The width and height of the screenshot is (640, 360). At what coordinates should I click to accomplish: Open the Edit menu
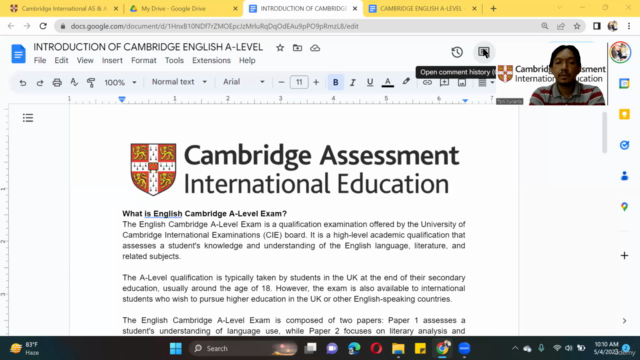(x=61, y=60)
